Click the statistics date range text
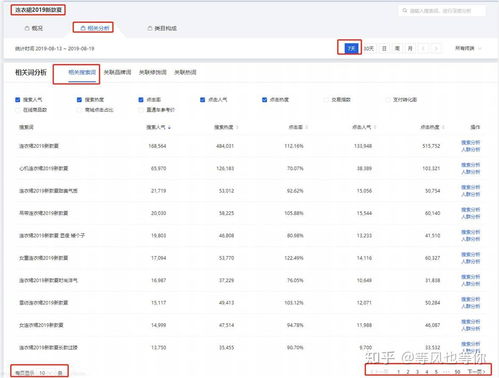The width and height of the screenshot is (499, 378). coord(55,49)
